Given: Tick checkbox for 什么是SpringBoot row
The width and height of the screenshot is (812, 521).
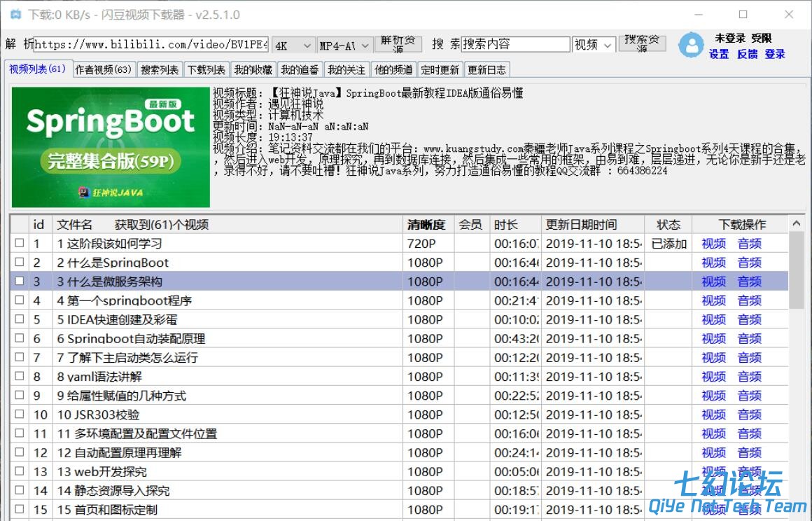Looking at the screenshot, I should 20,262.
